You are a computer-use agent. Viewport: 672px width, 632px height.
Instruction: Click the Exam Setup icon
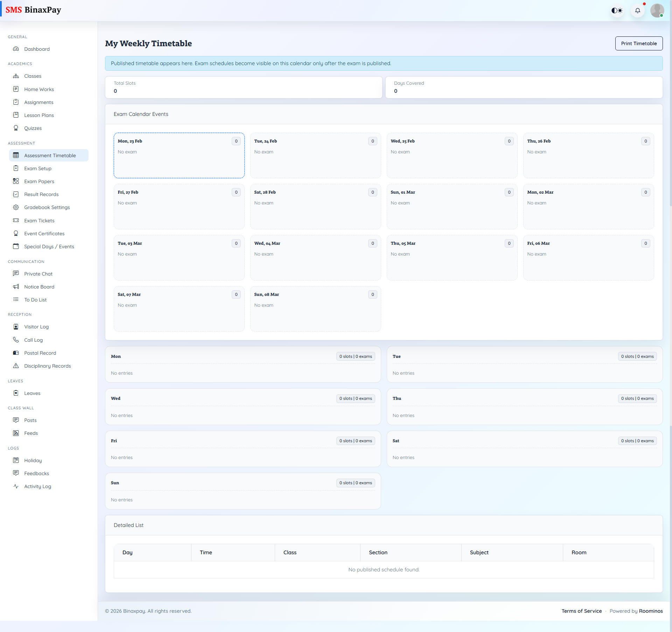click(x=16, y=168)
